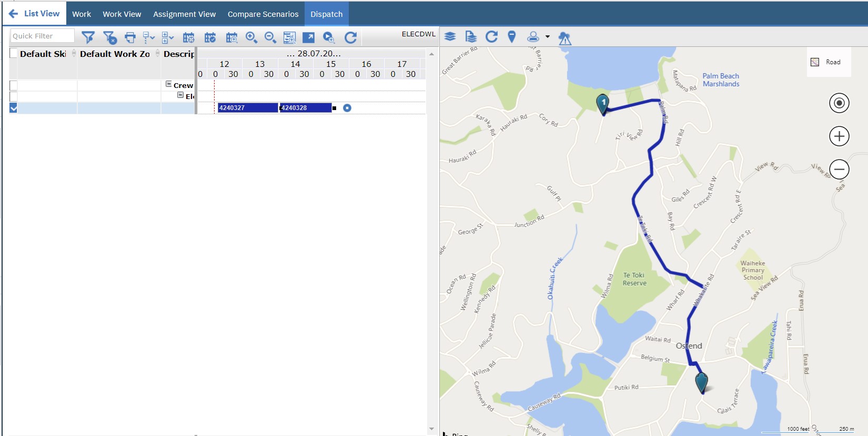Collapse the Crew tree node
Viewport: 868px width, 436px height.
(x=169, y=84)
